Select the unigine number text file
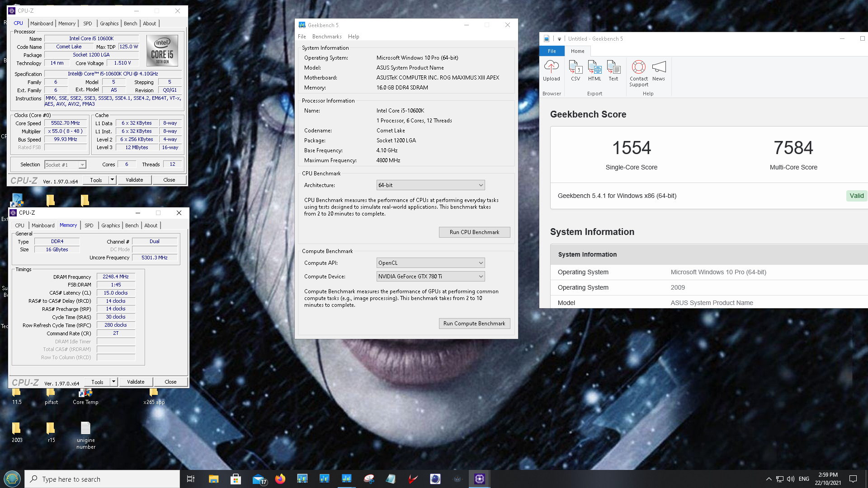The image size is (868, 488). pos(85,436)
